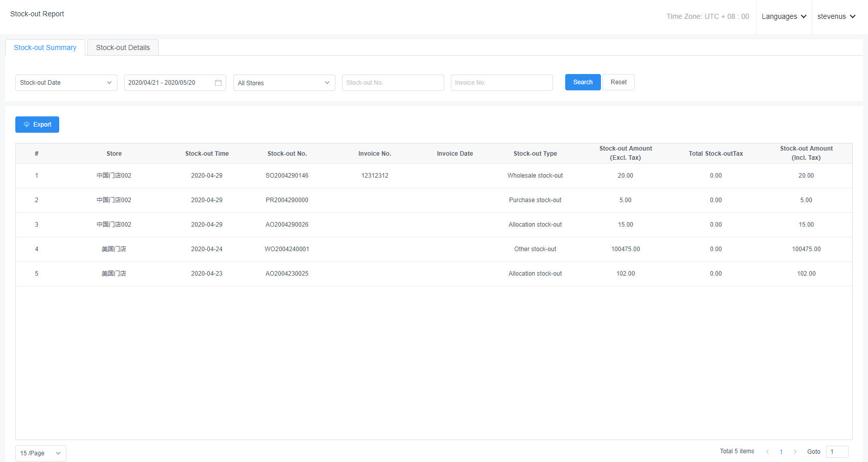This screenshot has width=868, height=462.
Task: Select page 1 in pagination
Action: click(x=781, y=452)
